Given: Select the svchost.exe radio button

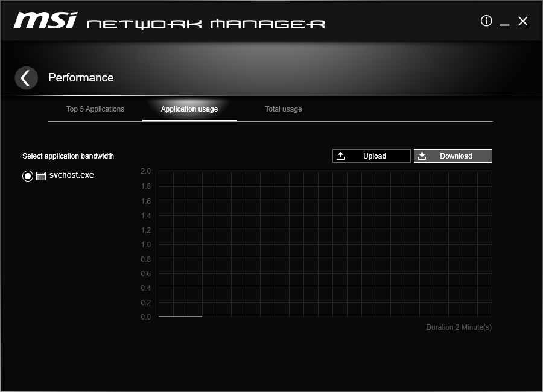Looking at the screenshot, I should click(28, 176).
